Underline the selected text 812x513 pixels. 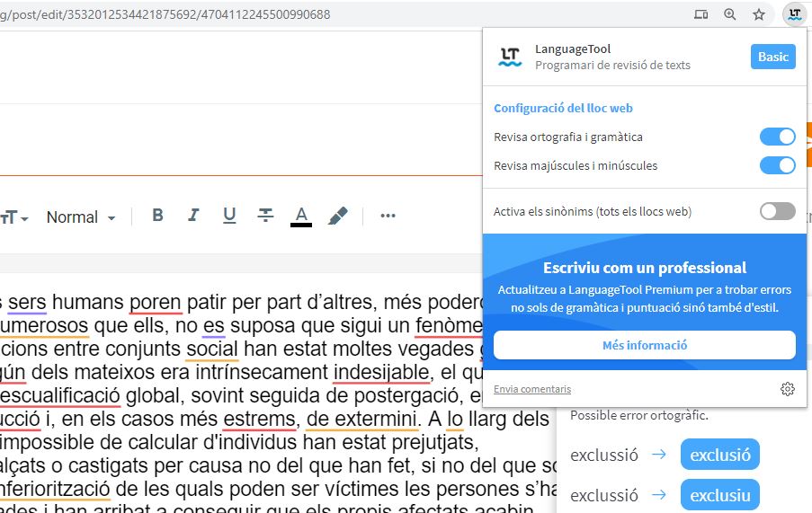pos(229,216)
